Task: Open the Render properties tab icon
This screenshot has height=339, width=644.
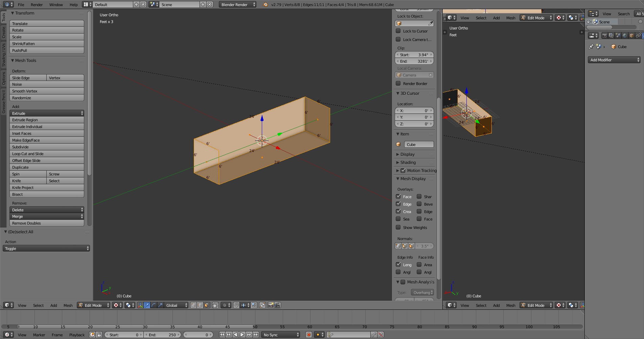Action: pyautogui.click(x=604, y=35)
